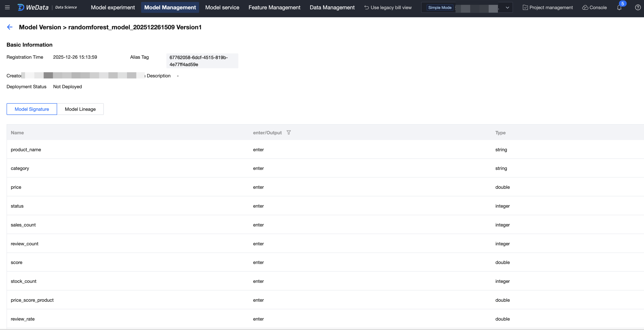
Task: Open the hamburger navigation menu
Action: [x=7, y=7]
